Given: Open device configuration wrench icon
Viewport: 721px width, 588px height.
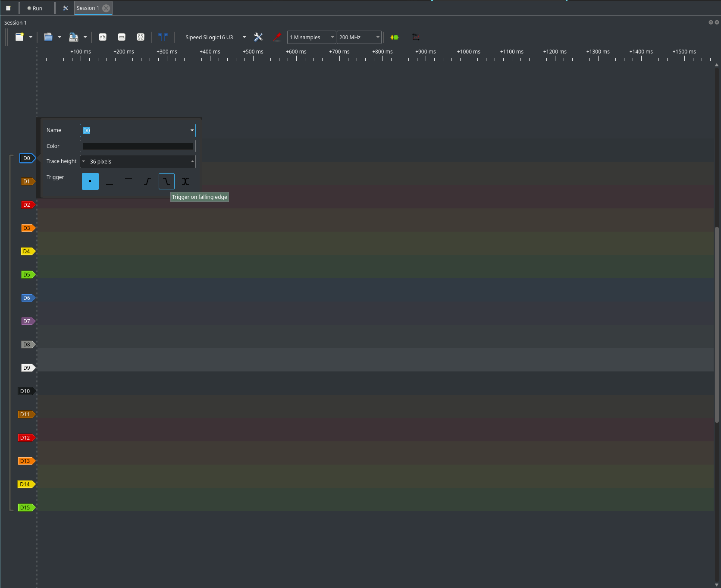Looking at the screenshot, I should (x=258, y=37).
